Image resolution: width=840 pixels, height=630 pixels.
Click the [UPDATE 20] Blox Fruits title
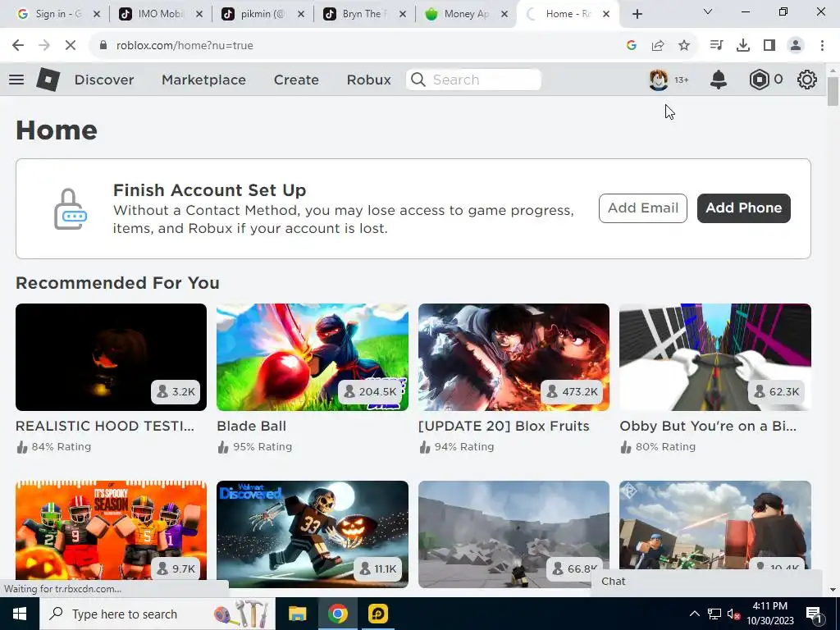coord(504,426)
